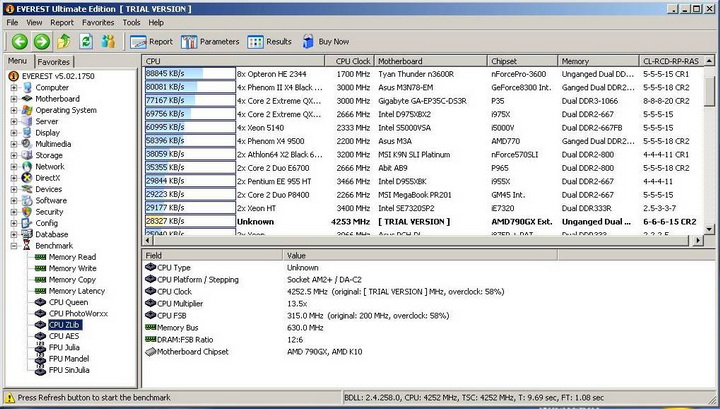The width and height of the screenshot is (720, 409).
Task: Select the FPU Mandel benchmark icon
Action: point(40,359)
